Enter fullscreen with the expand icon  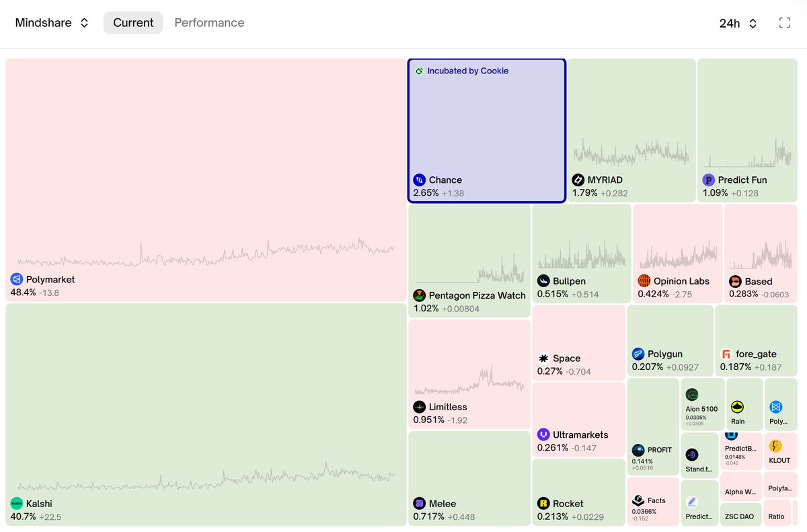pos(784,23)
